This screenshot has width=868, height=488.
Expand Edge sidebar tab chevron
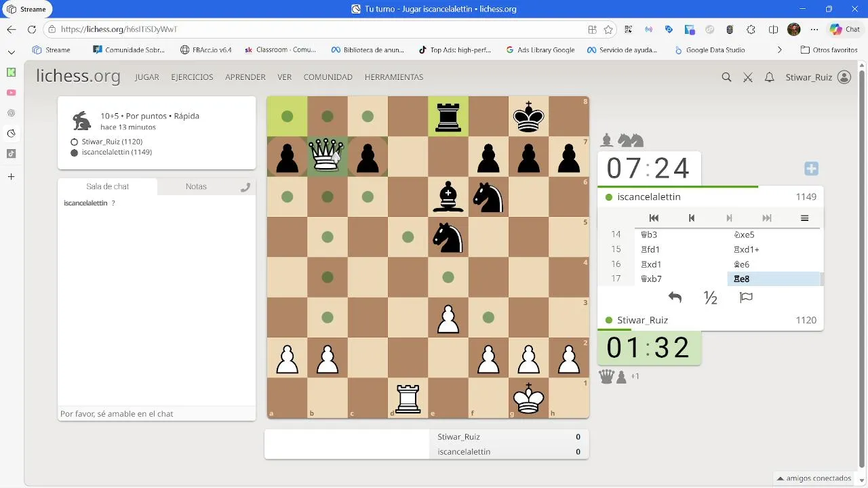pyautogui.click(x=11, y=52)
